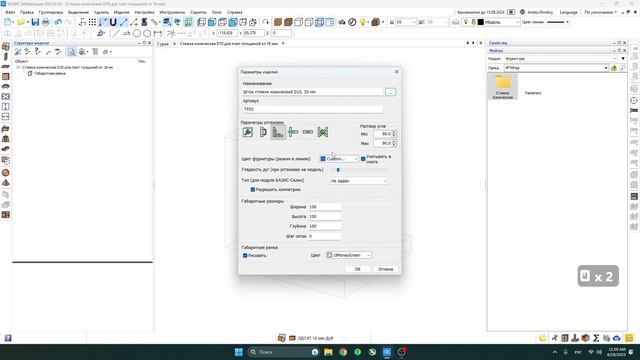Screen dimensions: 640x360
Task: Open File Explorer from the taskbar
Action: (x=328, y=352)
